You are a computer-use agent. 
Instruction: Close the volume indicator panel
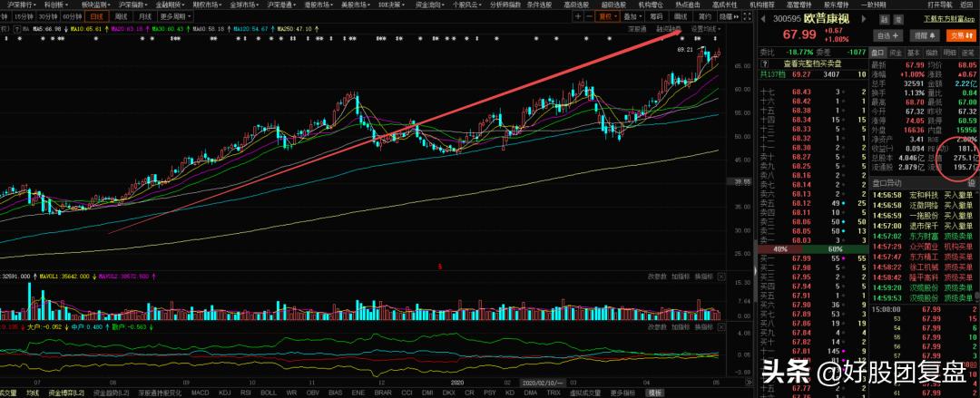coord(722,276)
